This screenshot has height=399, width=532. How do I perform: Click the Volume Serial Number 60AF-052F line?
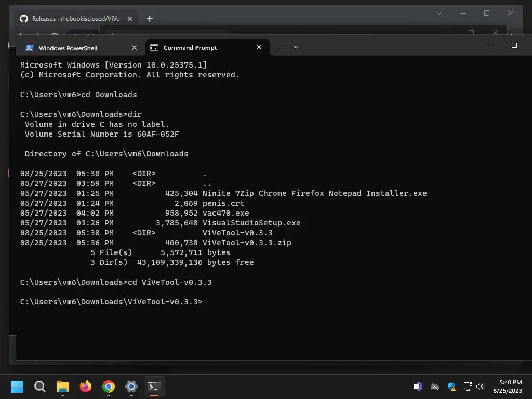[x=102, y=134]
